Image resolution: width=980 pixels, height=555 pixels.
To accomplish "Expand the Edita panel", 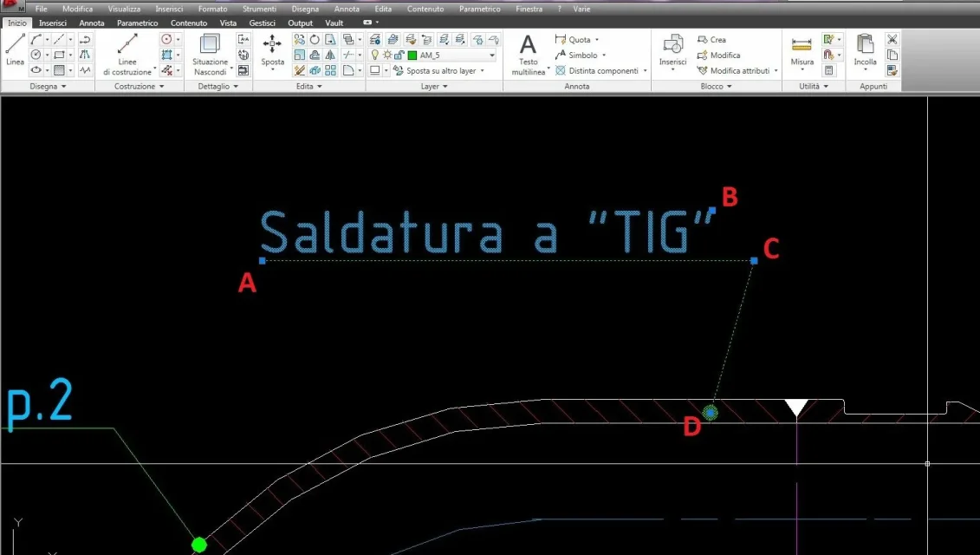I will (x=308, y=87).
